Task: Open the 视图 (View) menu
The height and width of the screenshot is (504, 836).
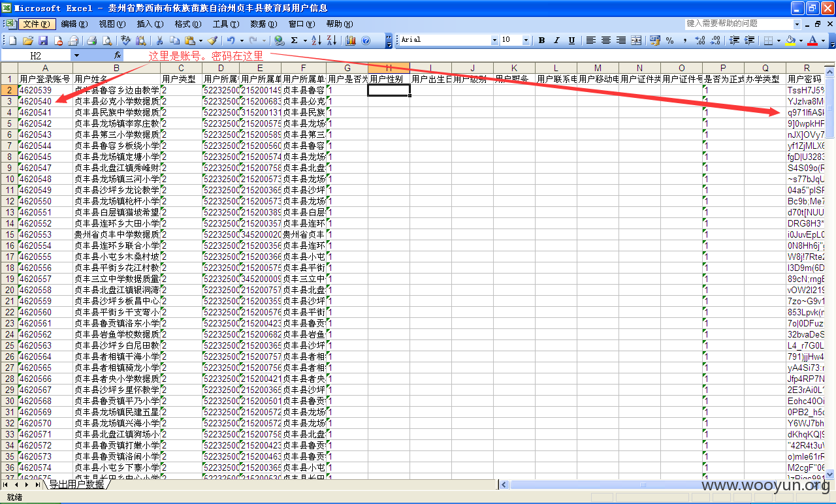Action: click(112, 24)
